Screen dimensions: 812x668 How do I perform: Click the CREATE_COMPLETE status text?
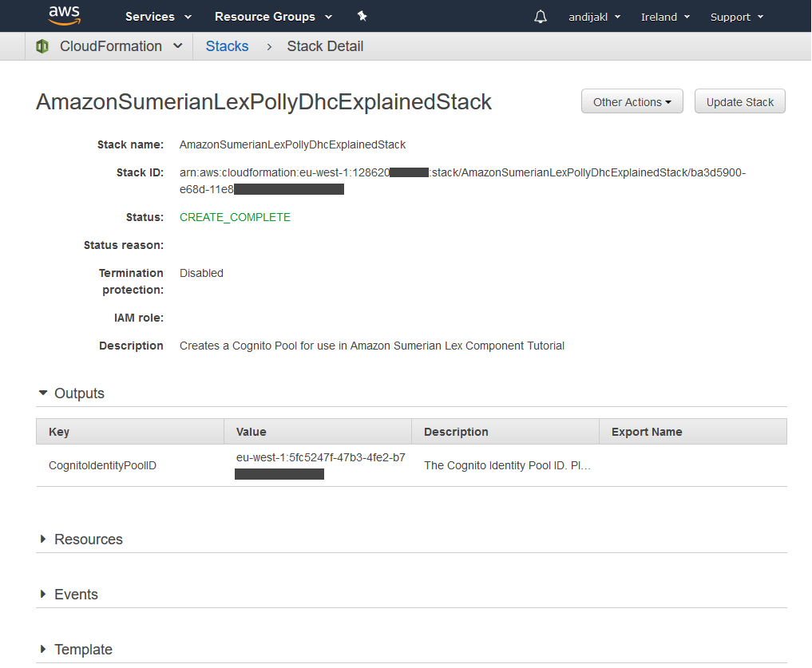point(235,217)
